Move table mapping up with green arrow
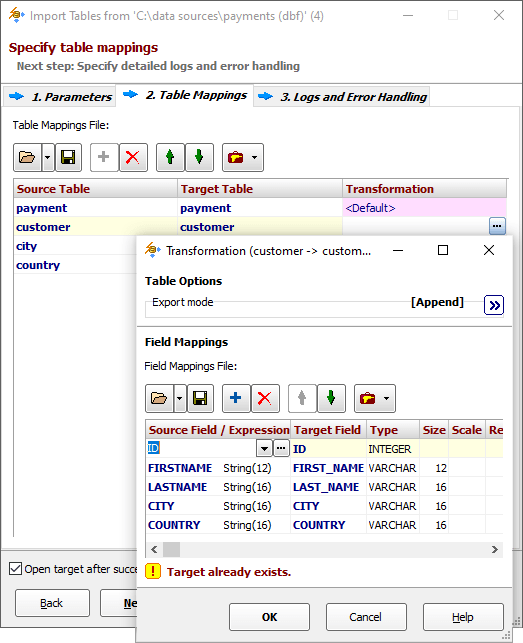This screenshot has width=523, height=643. pos(170,157)
